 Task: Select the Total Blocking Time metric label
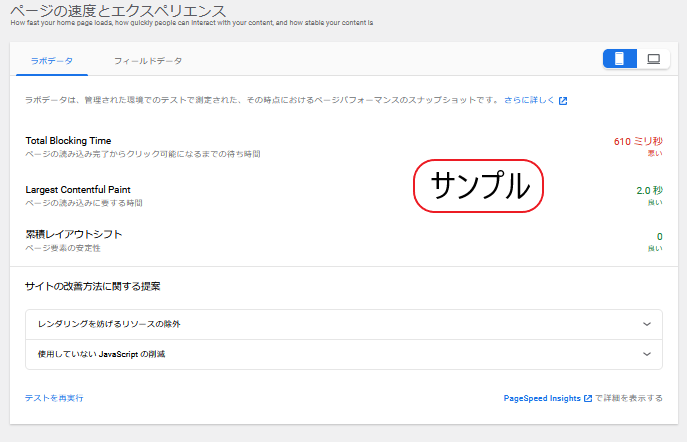(x=68, y=141)
